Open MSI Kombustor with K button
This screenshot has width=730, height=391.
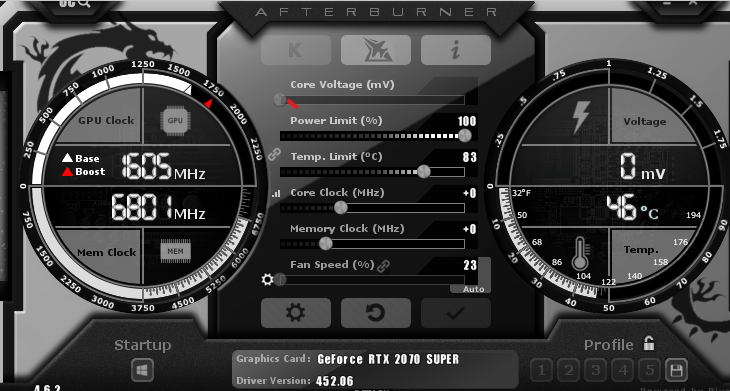[x=296, y=50]
